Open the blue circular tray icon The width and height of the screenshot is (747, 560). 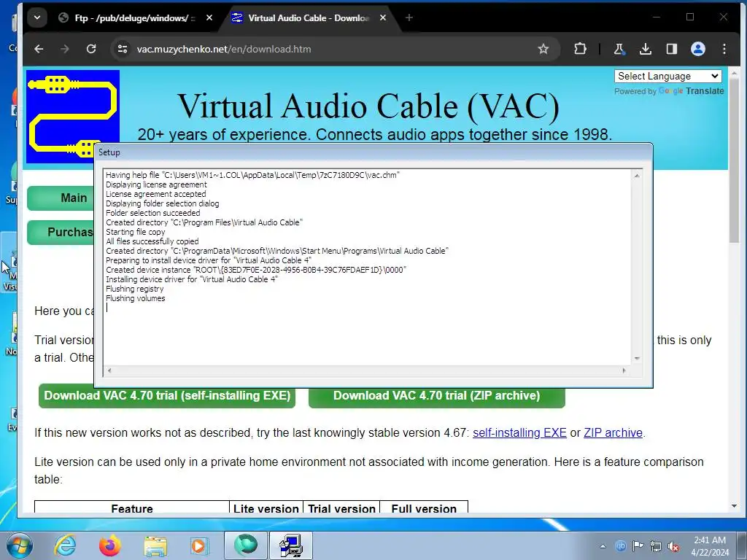(x=620, y=546)
